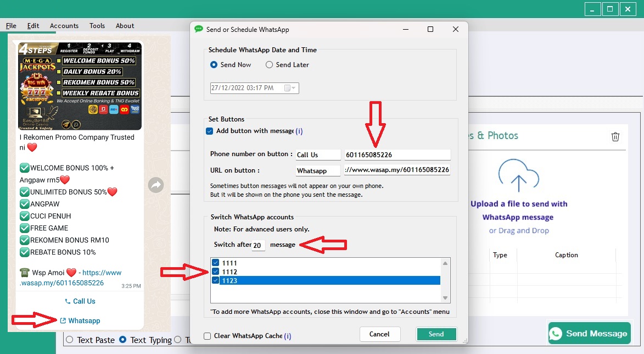Click the dialog's green chat bubble title icon
The height and width of the screenshot is (354, 644).
(199, 29)
